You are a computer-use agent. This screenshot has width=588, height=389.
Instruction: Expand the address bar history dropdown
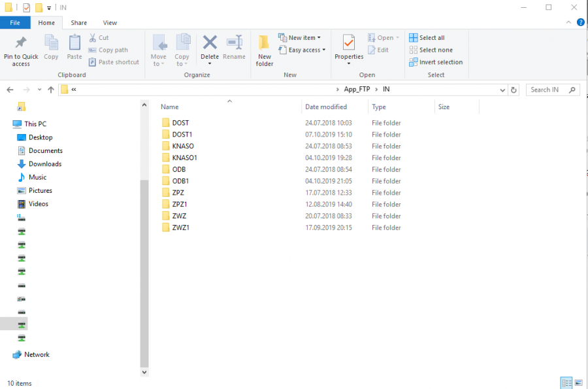click(502, 90)
